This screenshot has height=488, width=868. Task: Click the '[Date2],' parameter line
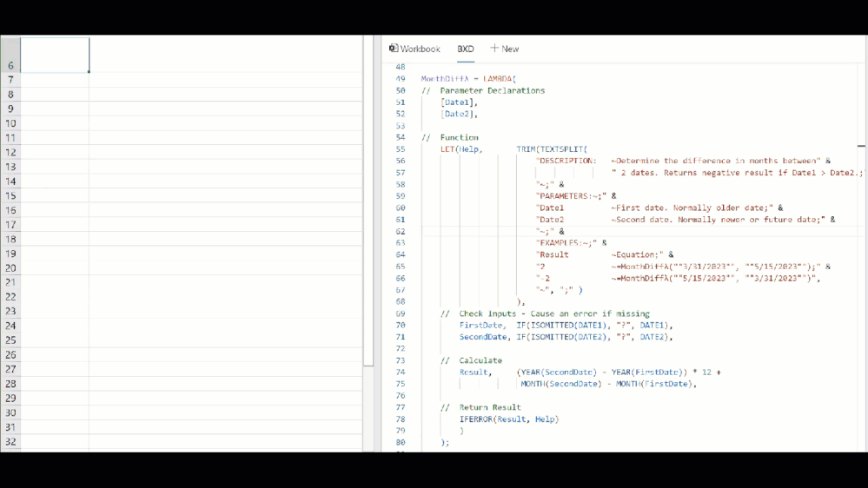pos(459,114)
